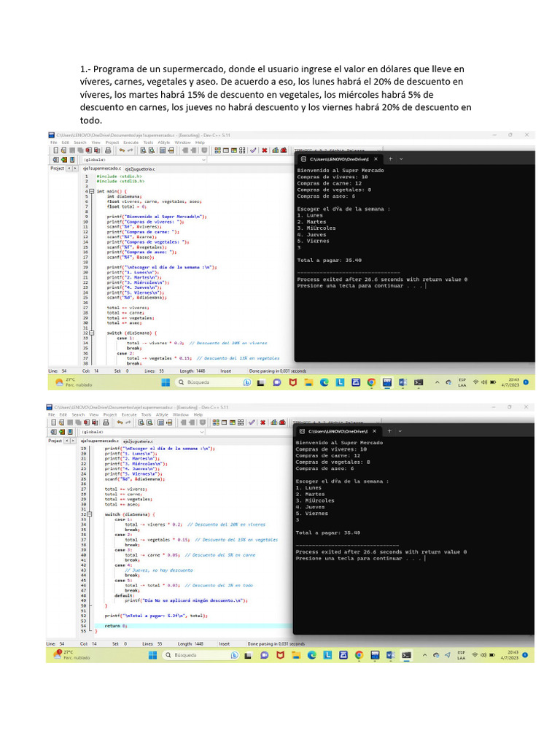The image size is (560, 747).
Task: Click new tab plus button in lower console
Action: coord(390,430)
